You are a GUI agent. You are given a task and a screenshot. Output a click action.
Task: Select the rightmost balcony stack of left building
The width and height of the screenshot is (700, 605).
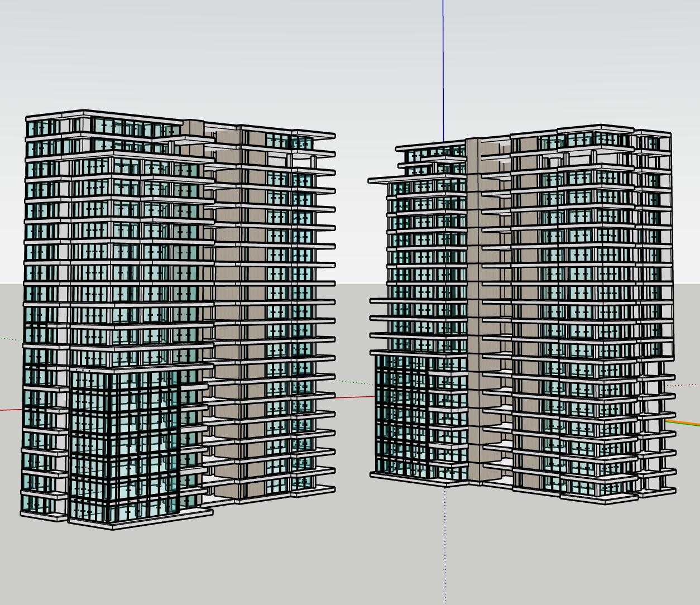click(x=314, y=313)
